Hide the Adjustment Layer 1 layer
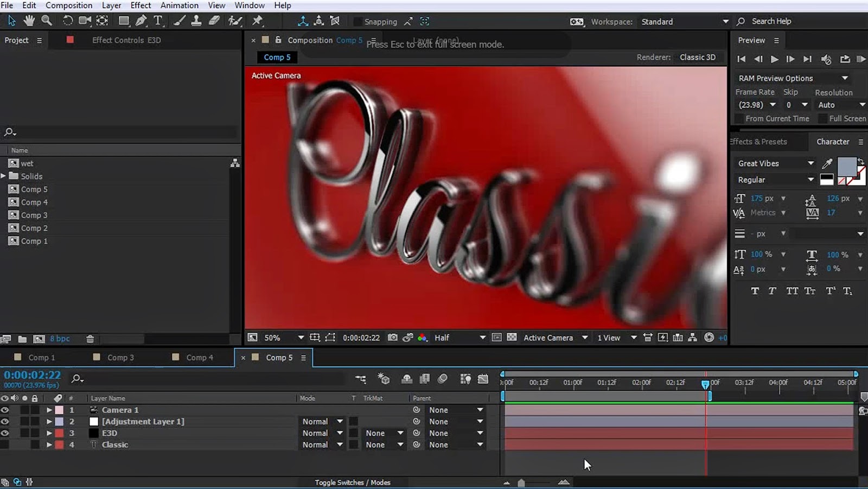 click(x=5, y=421)
